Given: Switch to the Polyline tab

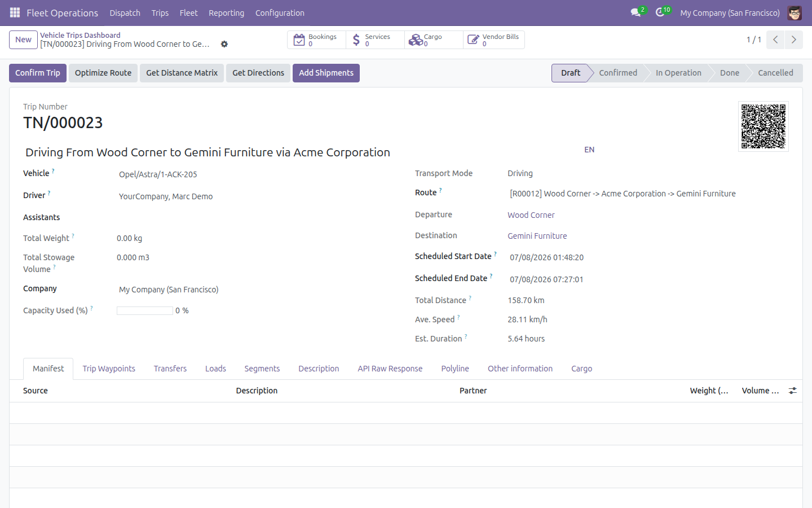Looking at the screenshot, I should tap(454, 369).
